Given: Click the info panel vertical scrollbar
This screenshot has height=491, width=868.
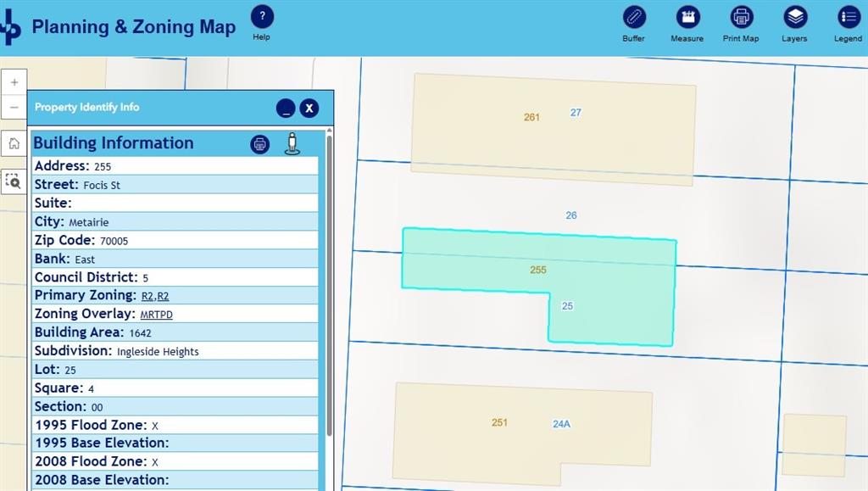Looking at the screenshot, I should click(x=329, y=280).
